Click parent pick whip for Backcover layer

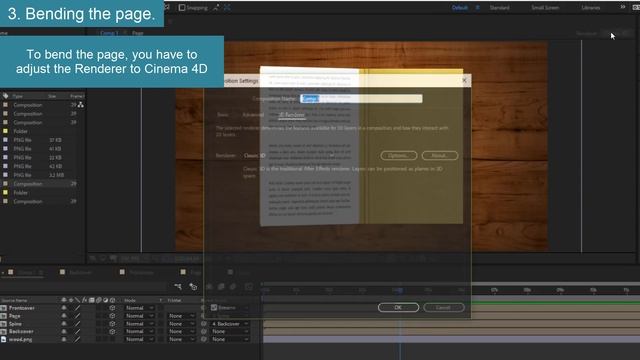[204, 331]
